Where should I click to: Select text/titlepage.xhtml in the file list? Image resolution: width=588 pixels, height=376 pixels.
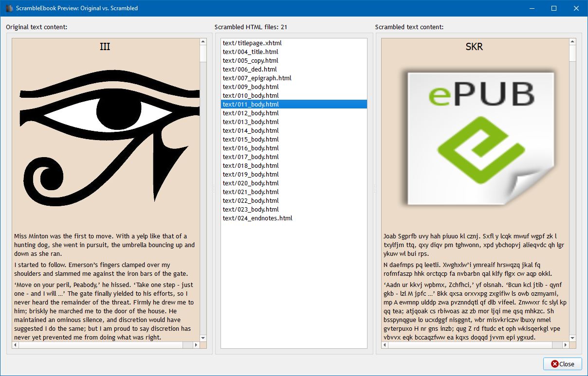pyautogui.click(x=294, y=43)
